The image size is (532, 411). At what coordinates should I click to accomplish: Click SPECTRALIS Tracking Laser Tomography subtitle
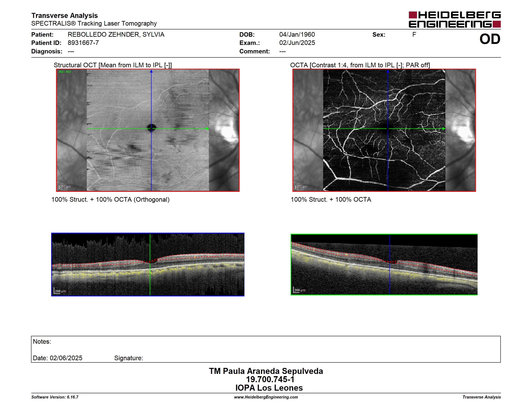pos(94,24)
